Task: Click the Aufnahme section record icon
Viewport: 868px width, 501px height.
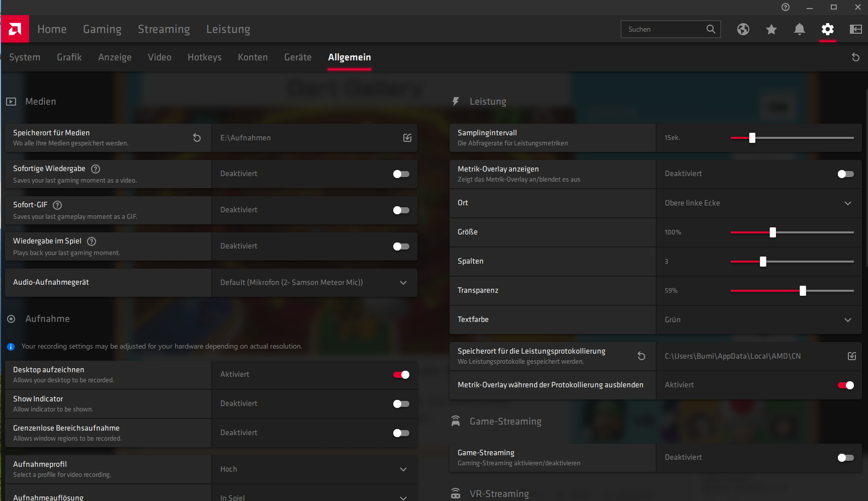Action: (x=11, y=319)
